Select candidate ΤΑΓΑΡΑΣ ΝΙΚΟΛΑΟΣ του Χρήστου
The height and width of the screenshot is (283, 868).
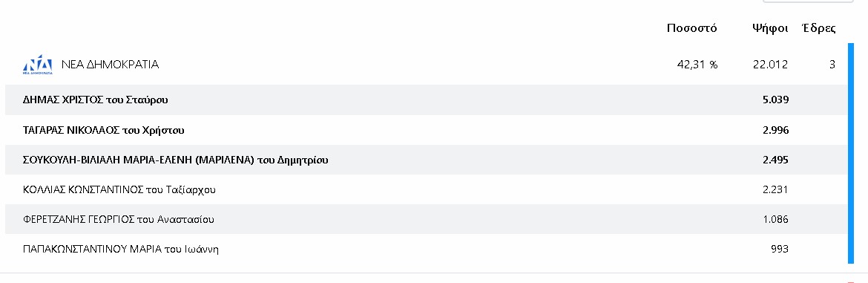104,130
